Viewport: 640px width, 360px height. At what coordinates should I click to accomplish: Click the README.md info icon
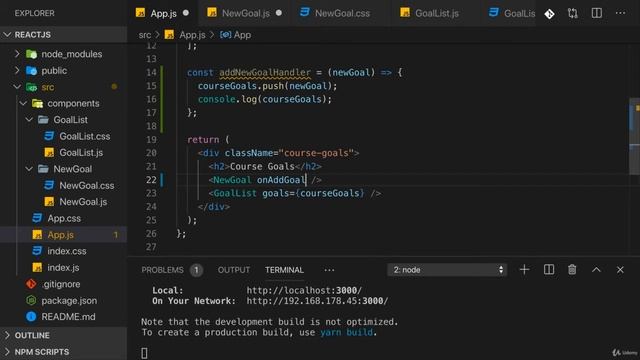click(x=31, y=317)
